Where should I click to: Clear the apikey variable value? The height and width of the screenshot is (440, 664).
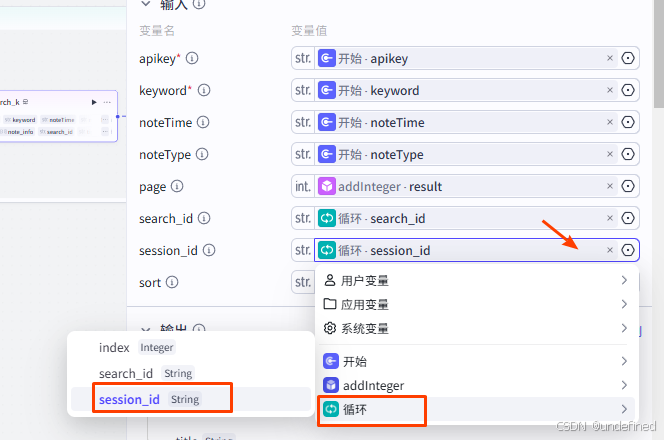610,58
